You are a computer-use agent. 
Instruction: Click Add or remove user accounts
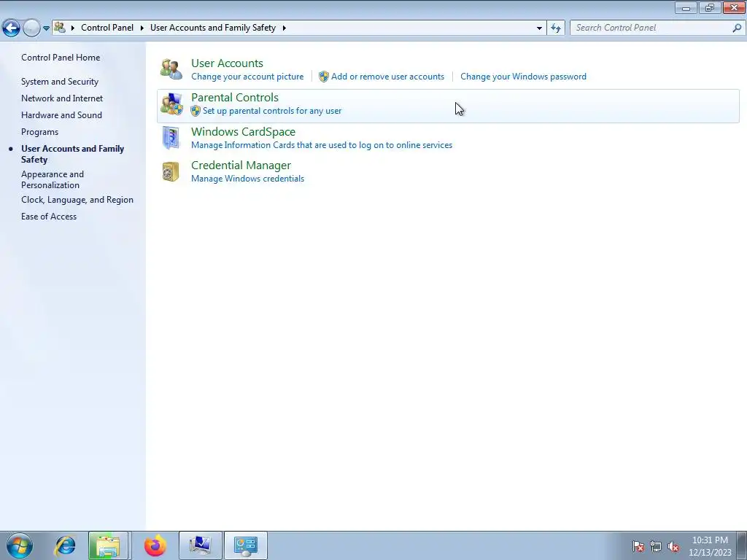click(x=388, y=77)
